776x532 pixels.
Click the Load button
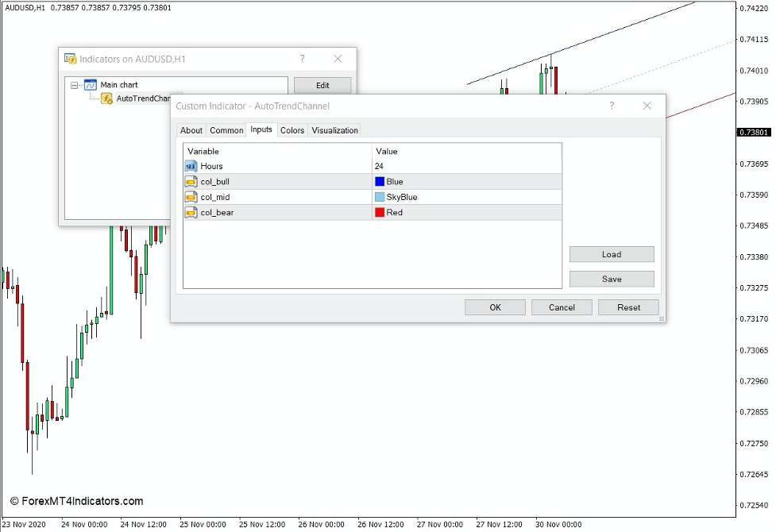(611, 254)
